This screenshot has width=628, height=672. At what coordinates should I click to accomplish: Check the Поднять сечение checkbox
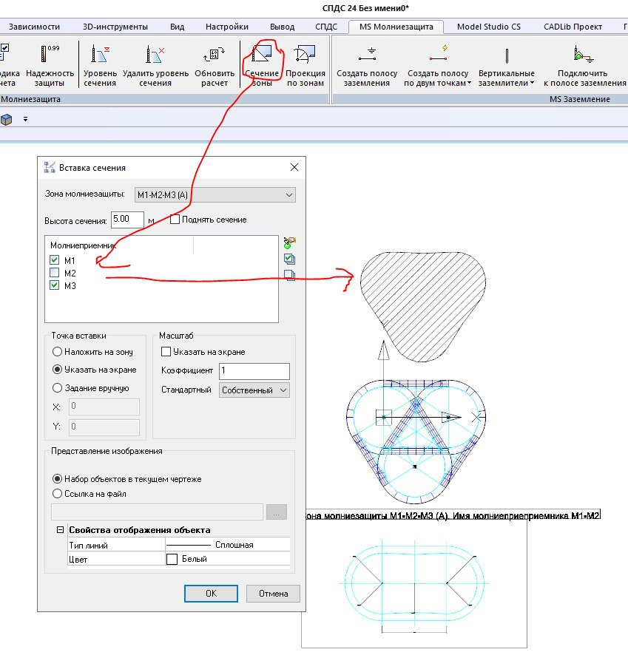[175, 220]
